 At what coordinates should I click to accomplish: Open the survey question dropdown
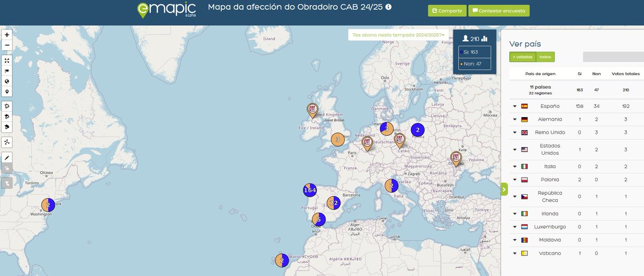[398, 35]
